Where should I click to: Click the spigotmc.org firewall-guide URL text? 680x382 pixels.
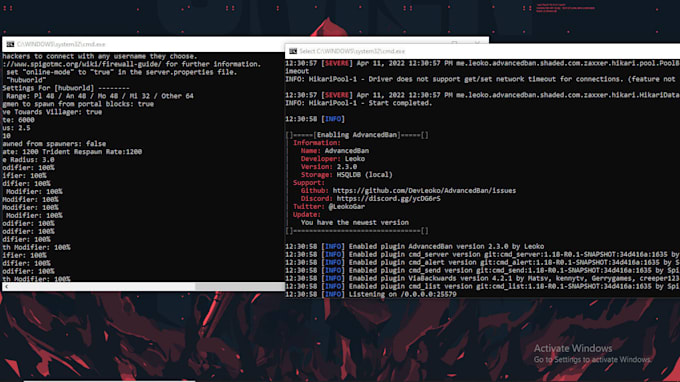point(82,64)
